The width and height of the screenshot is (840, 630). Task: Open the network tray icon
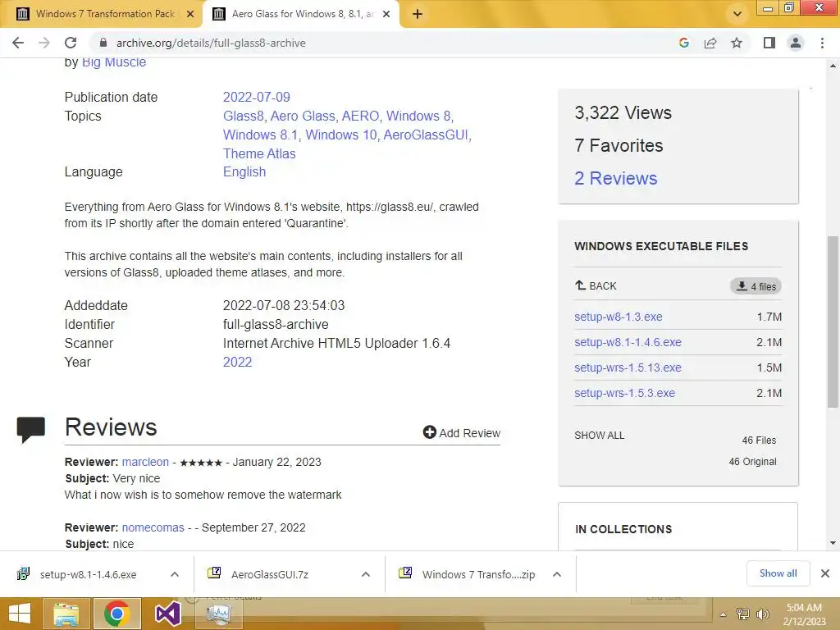743,614
